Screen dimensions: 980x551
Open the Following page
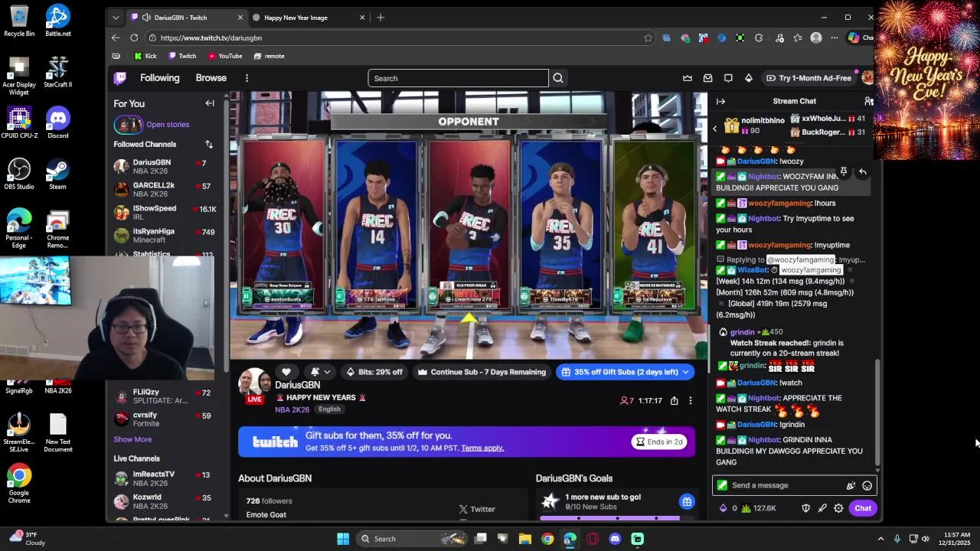tap(159, 78)
